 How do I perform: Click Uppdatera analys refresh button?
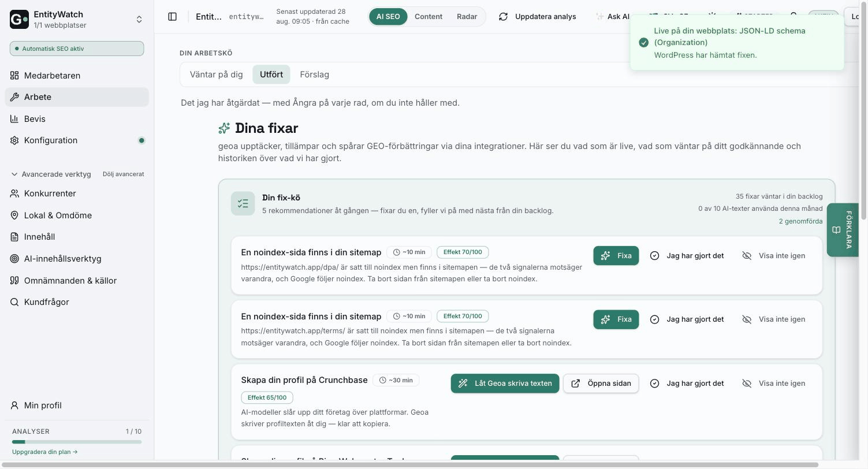click(537, 17)
